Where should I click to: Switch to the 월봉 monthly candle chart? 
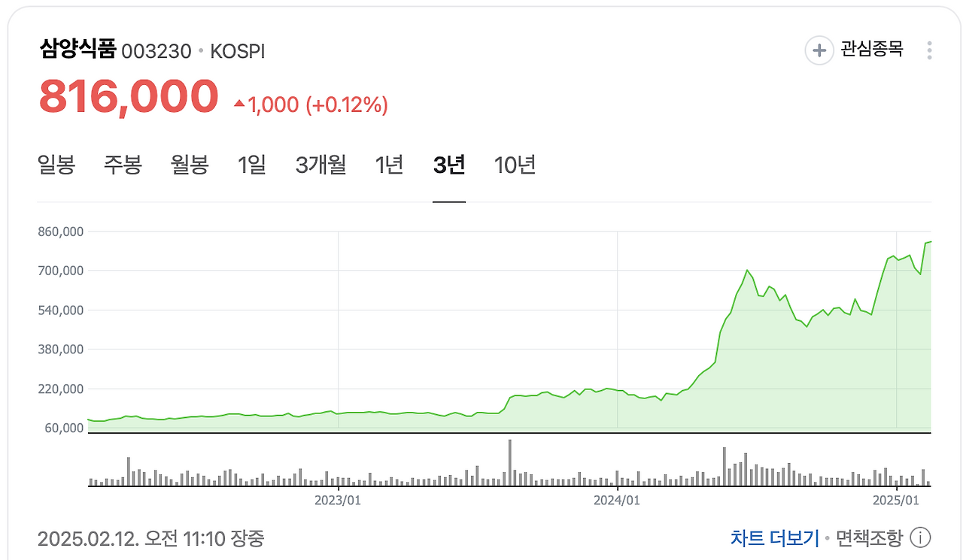pyautogui.click(x=190, y=165)
